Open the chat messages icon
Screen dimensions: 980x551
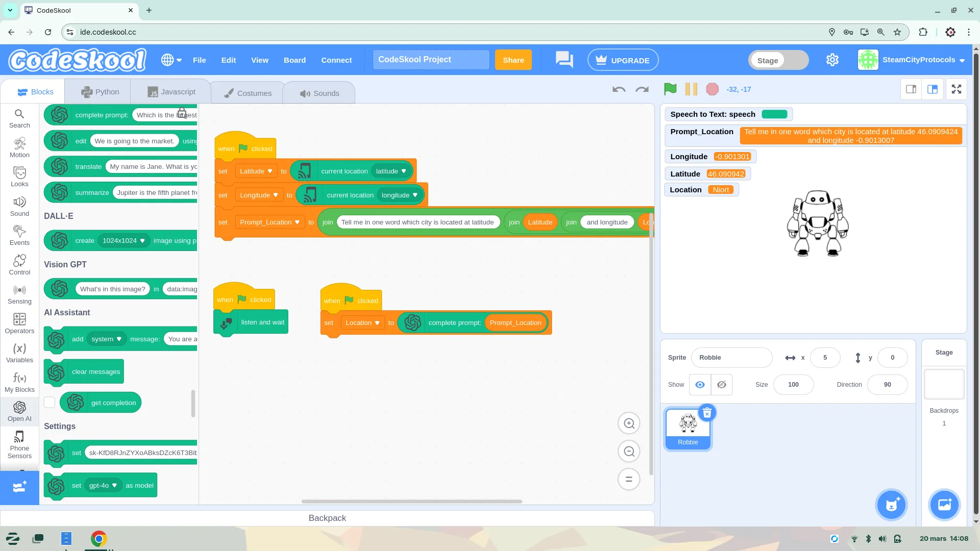(x=564, y=60)
